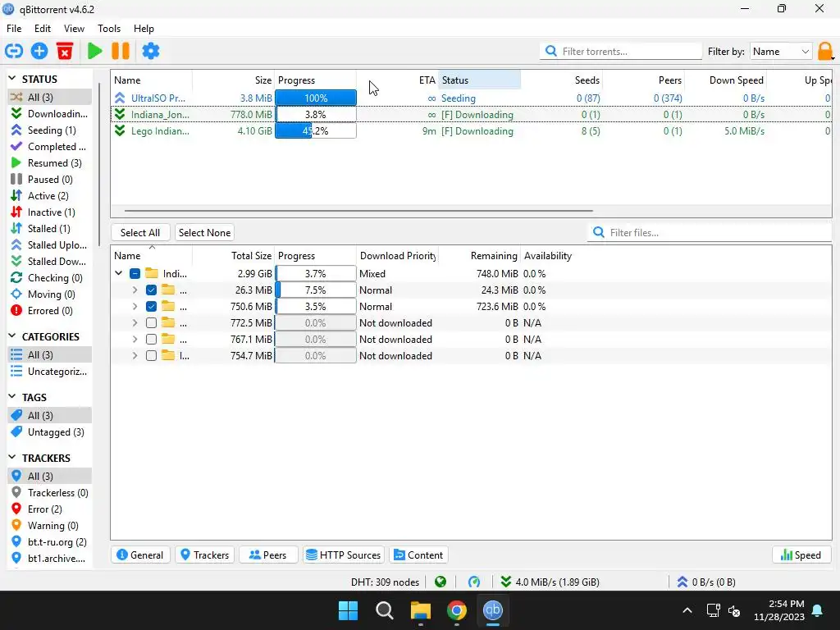
Task: Switch to the HTTP Sources tab
Action: [344, 555]
